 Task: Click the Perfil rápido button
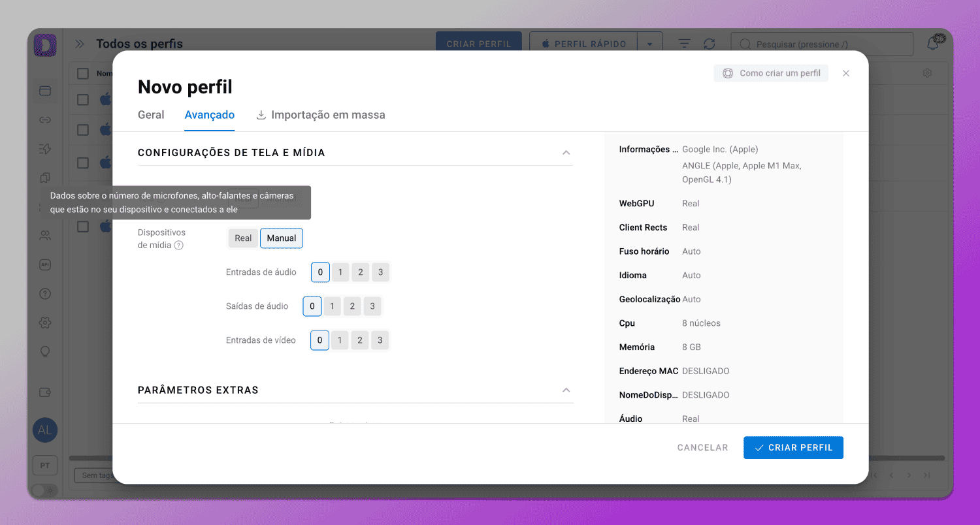[583, 44]
